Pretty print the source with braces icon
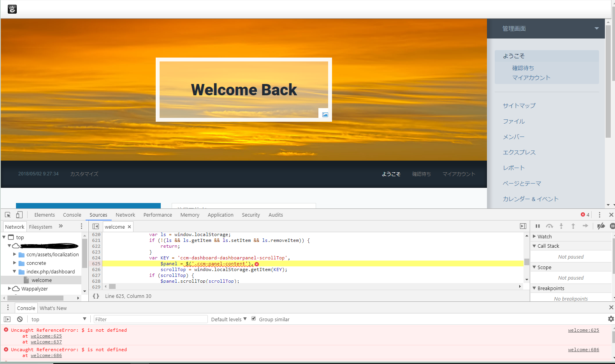This screenshot has height=364, width=615. pyautogui.click(x=96, y=296)
